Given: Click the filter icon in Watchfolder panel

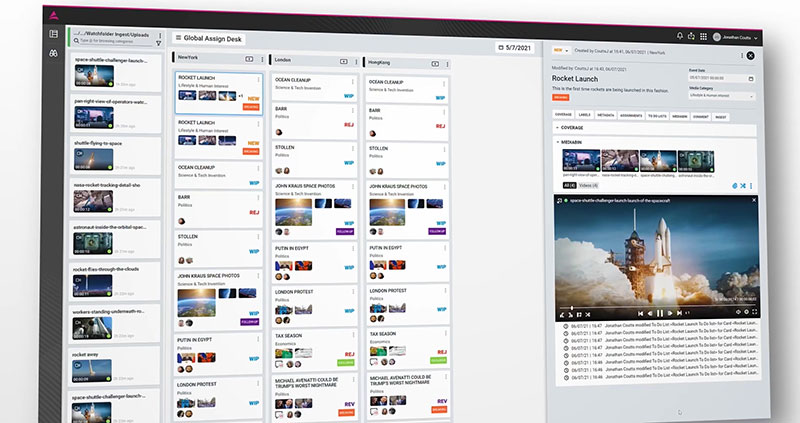Looking at the screenshot, I should (x=157, y=44).
